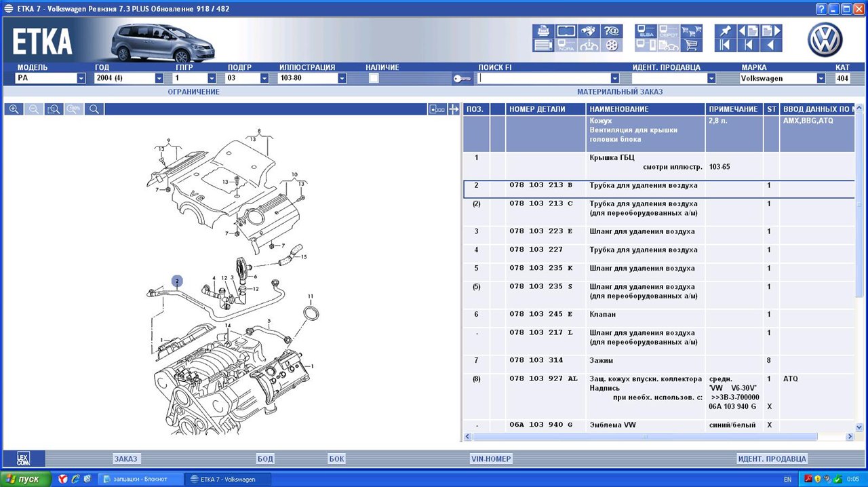Open the Пуск start button
868x487 pixels.
[26, 479]
